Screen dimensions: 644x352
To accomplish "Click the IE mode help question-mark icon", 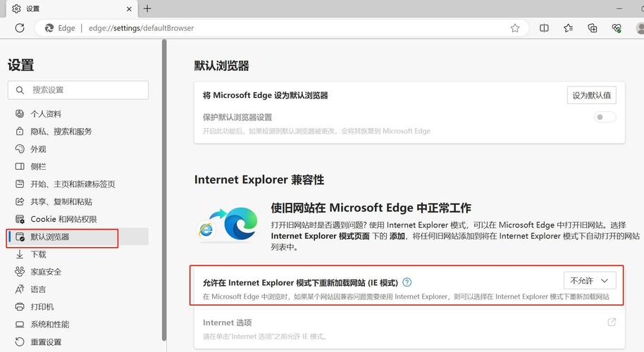I will click(407, 282).
